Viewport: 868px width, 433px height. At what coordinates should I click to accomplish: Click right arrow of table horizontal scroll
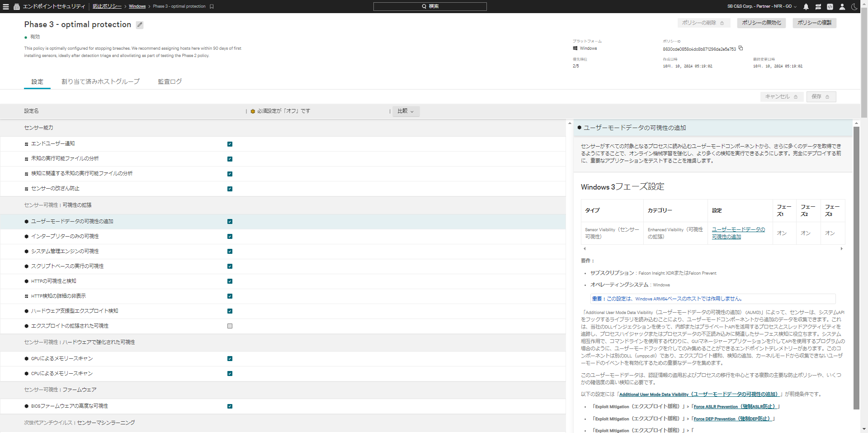[x=841, y=249]
